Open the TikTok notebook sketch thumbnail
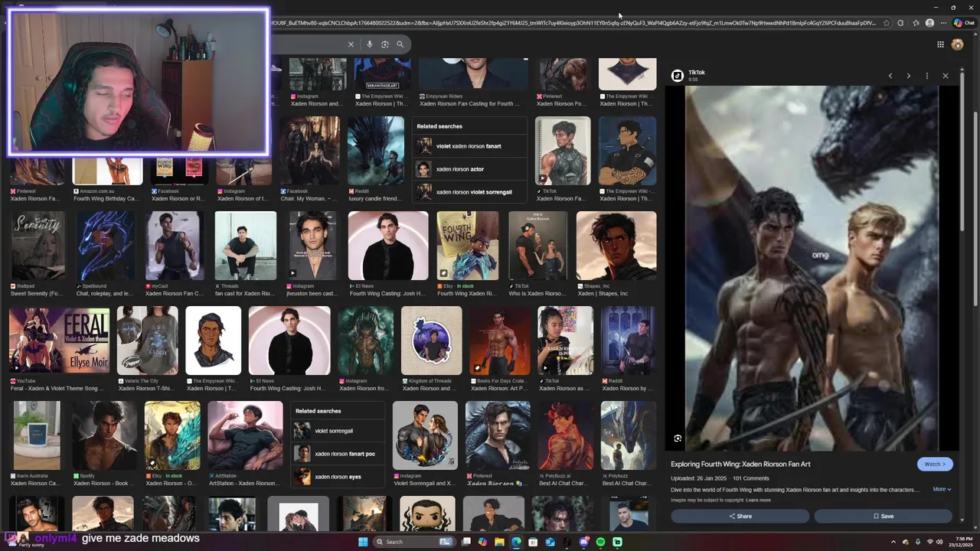Screen dimensions: 980x551 (x=563, y=151)
